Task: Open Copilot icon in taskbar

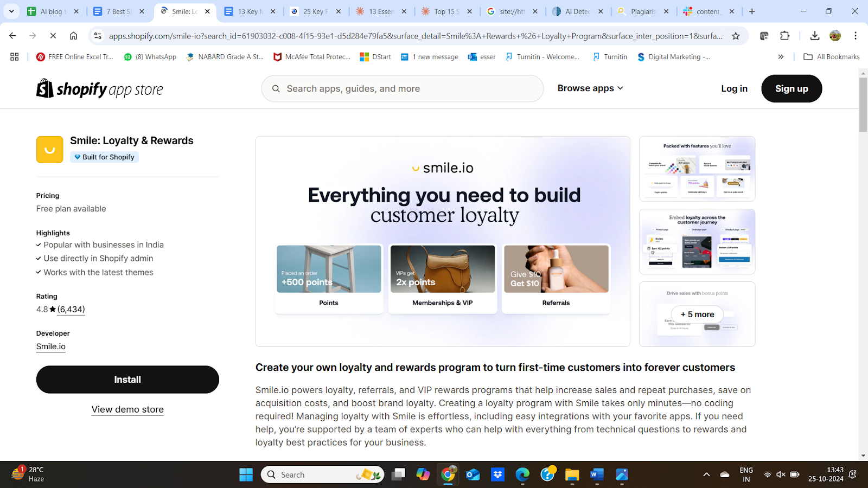Action: [x=423, y=474]
